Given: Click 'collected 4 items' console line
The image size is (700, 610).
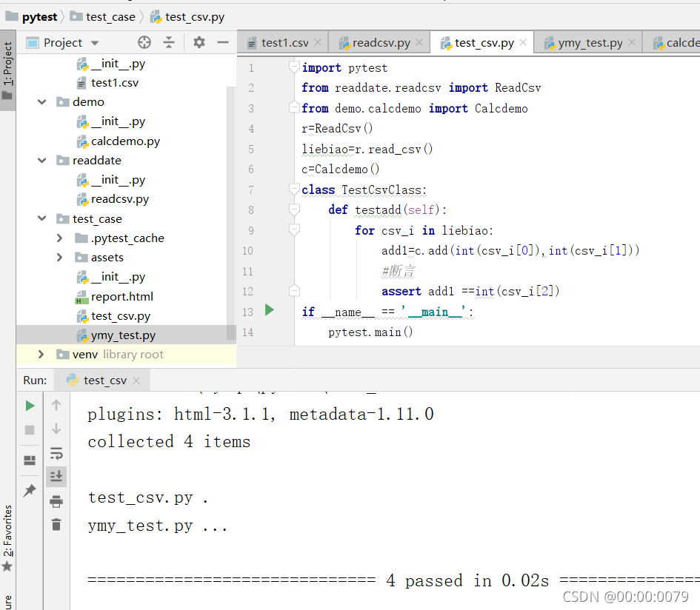Looking at the screenshot, I should tap(169, 442).
